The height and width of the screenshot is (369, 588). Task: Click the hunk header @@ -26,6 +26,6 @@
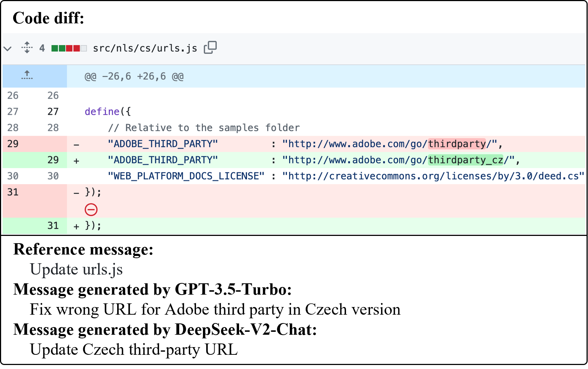click(134, 77)
